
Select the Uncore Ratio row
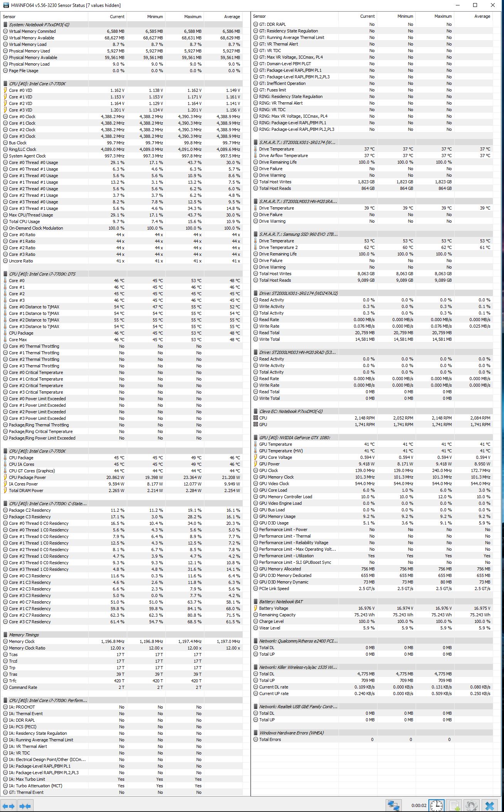pos(122,261)
